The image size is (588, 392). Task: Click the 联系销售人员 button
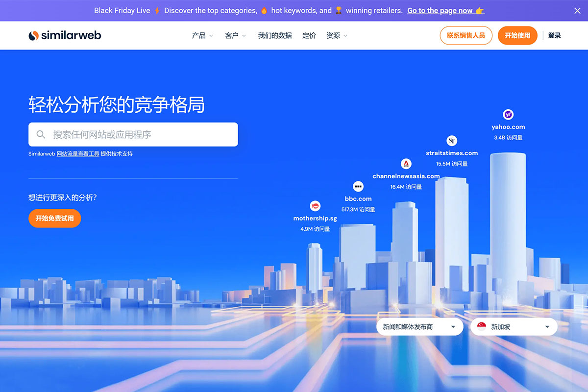pyautogui.click(x=465, y=35)
